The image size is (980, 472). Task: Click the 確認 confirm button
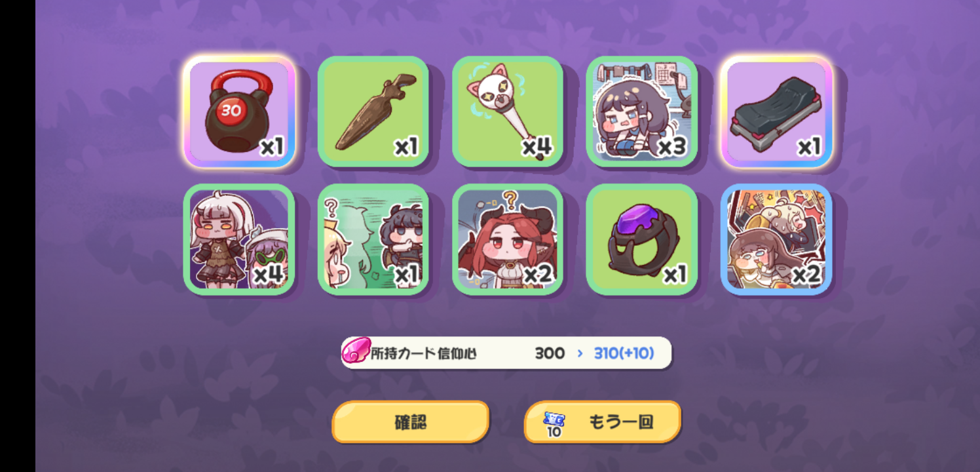click(x=411, y=422)
